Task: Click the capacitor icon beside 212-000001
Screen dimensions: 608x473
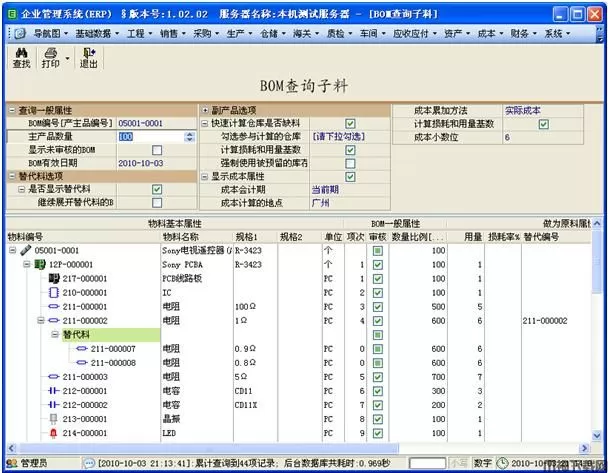Action: [54, 390]
